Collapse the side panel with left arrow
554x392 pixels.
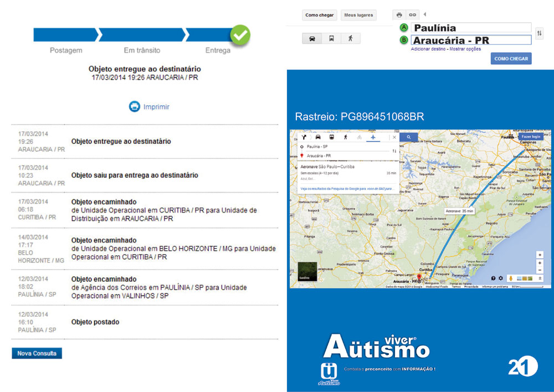pyautogui.click(x=424, y=14)
